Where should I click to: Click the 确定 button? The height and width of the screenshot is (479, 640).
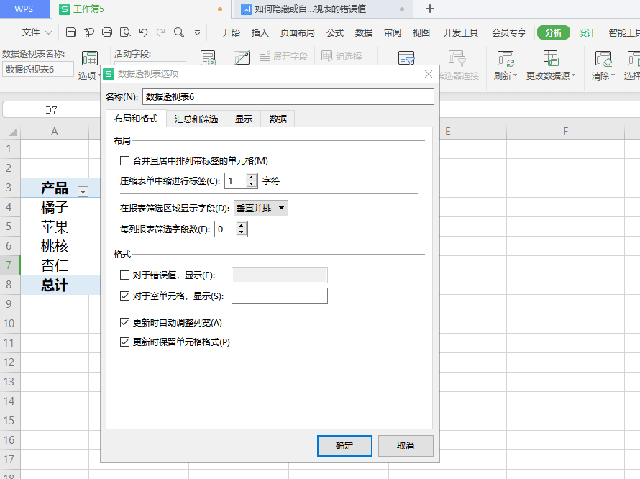(344, 445)
